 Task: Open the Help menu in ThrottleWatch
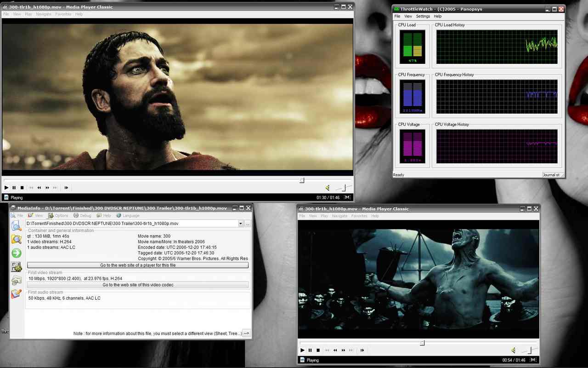point(438,17)
